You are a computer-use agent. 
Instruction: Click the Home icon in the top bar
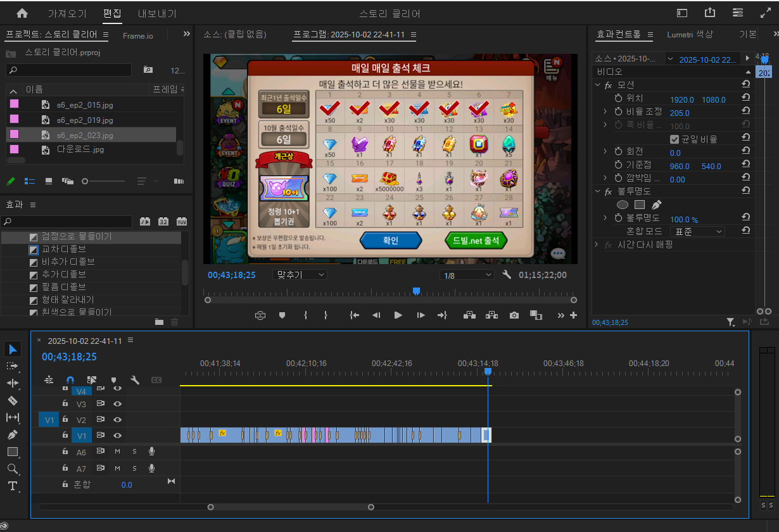(x=22, y=13)
